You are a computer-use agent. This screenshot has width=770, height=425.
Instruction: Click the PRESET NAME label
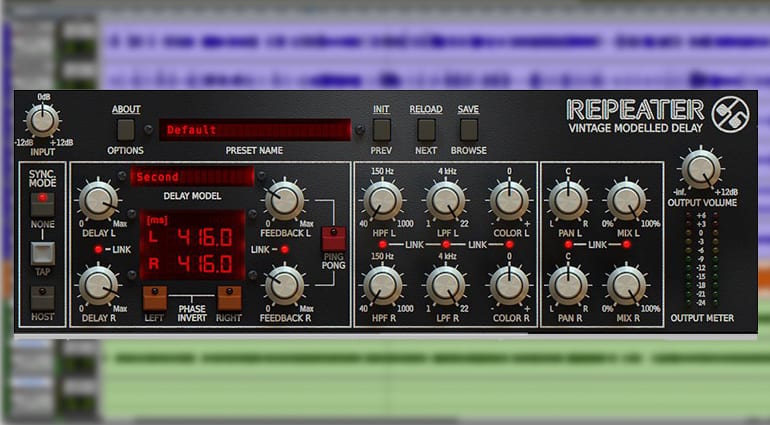pyautogui.click(x=254, y=150)
